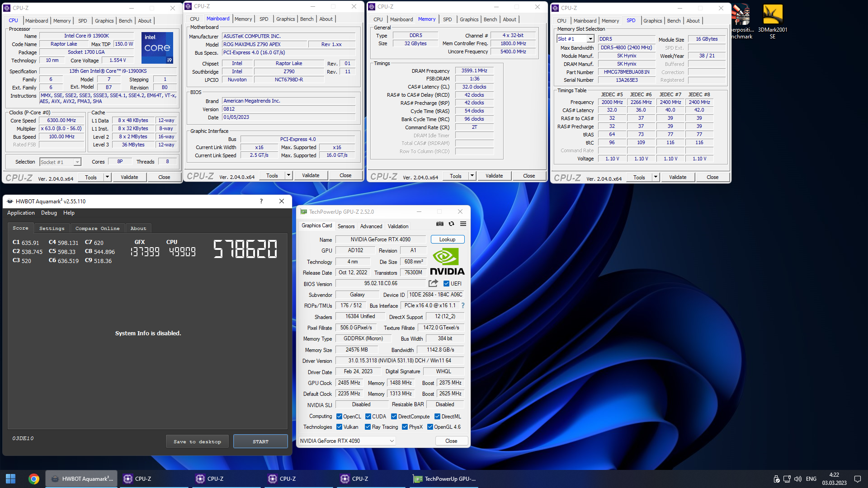Click the BIOS export share icon in GPU-Z
868x488 pixels.
[433, 283]
